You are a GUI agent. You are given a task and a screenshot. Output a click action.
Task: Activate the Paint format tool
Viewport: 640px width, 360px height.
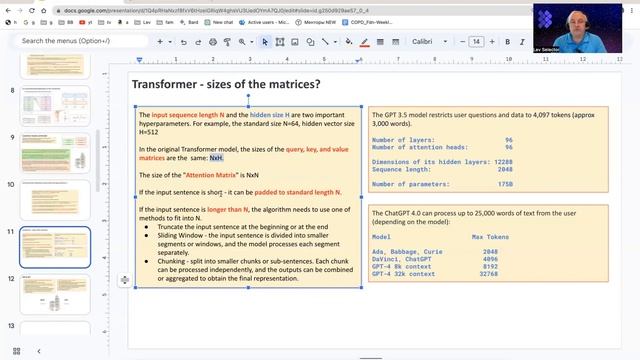pos(227,42)
